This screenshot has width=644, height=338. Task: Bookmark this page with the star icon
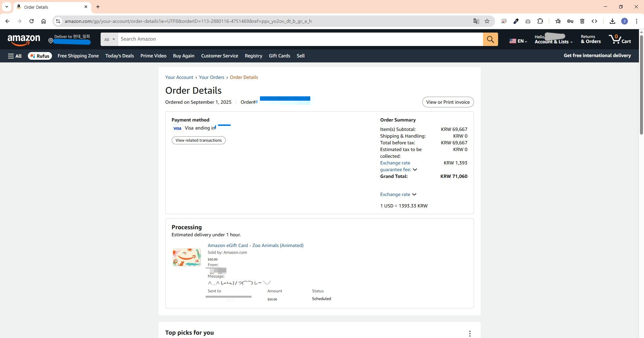pyautogui.click(x=487, y=21)
